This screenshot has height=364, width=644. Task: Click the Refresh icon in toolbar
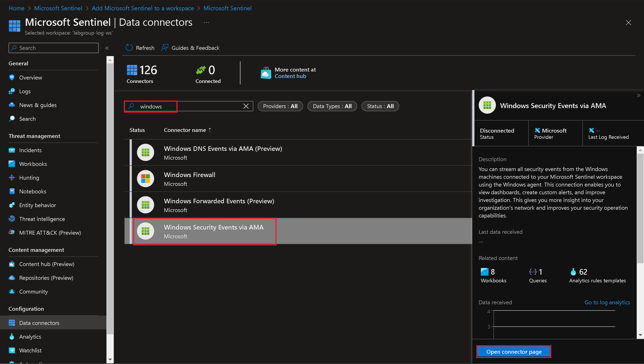click(129, 48)
